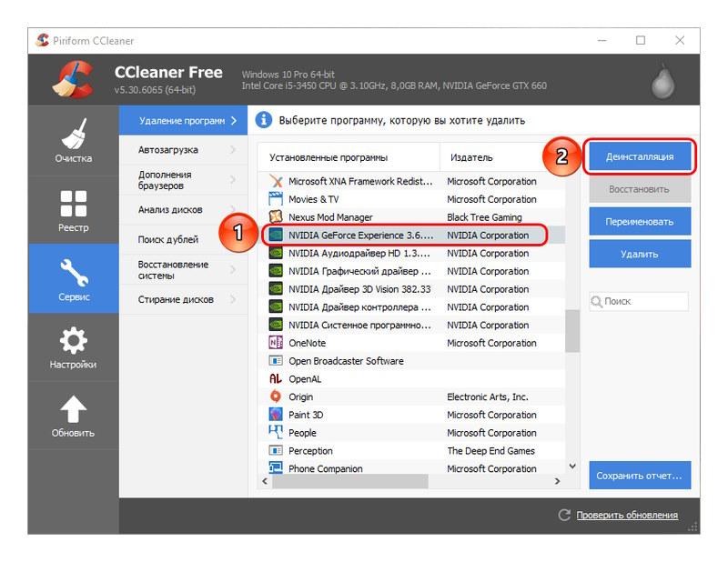Image resolution: width=728 pixels, height=562 pixels.
Task: Click the scroll down arrow
Action: (572, 466)
